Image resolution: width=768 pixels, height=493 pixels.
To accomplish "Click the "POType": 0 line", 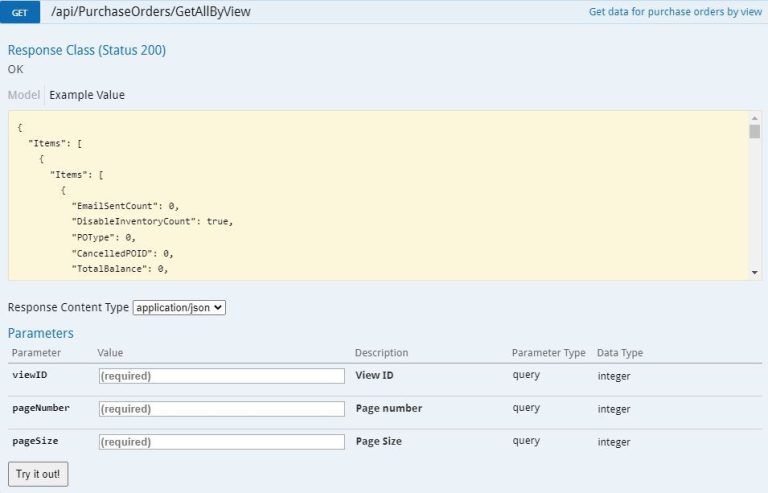I will (104, 237).
